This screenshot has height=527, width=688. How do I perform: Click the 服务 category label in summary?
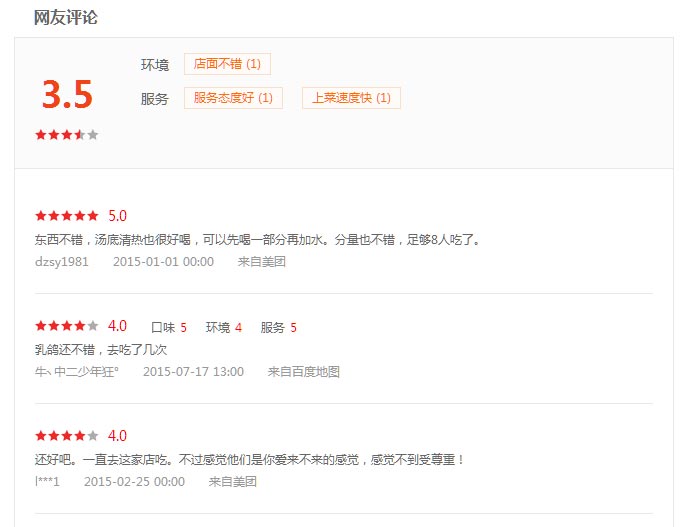155,99
